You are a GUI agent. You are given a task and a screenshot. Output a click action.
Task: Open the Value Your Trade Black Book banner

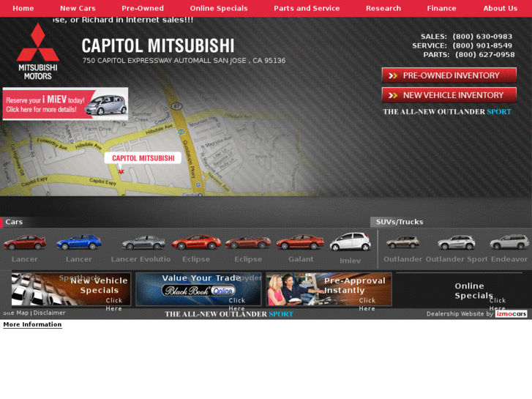pos(198,289)
